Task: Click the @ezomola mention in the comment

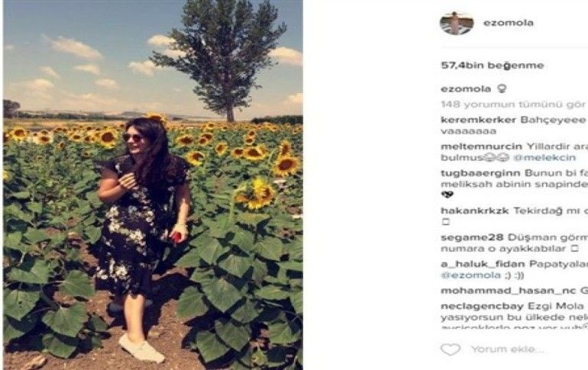Action: [x=470, y=275]
